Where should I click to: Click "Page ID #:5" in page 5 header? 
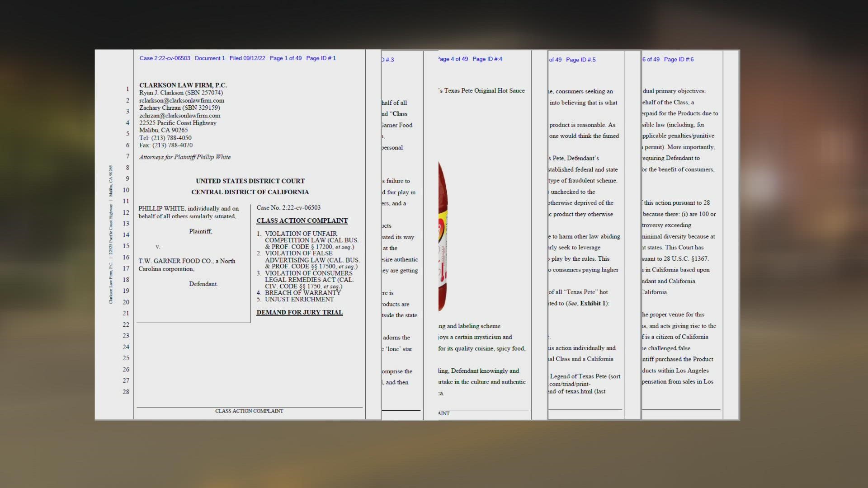pyautogui.click(x=581, y=60)
